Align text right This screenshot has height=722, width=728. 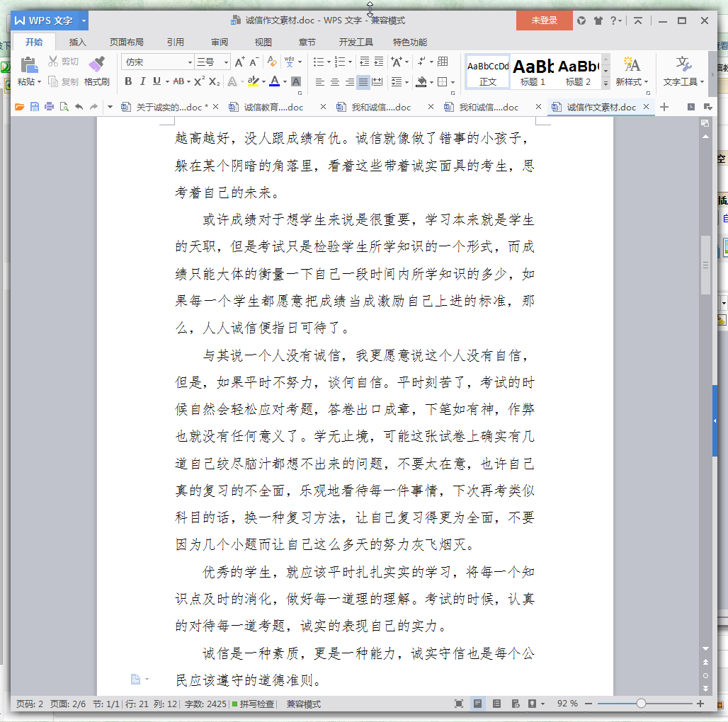click(x=349, y=82)
